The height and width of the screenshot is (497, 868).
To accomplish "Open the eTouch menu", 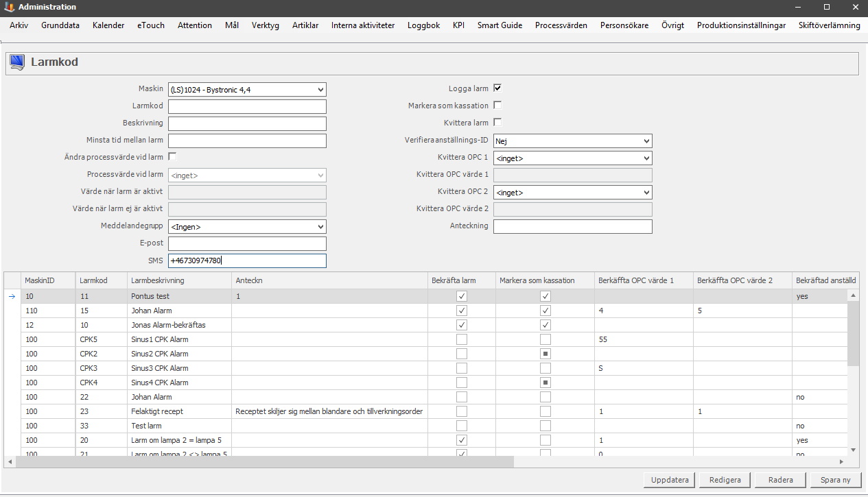I will [151, 25].
